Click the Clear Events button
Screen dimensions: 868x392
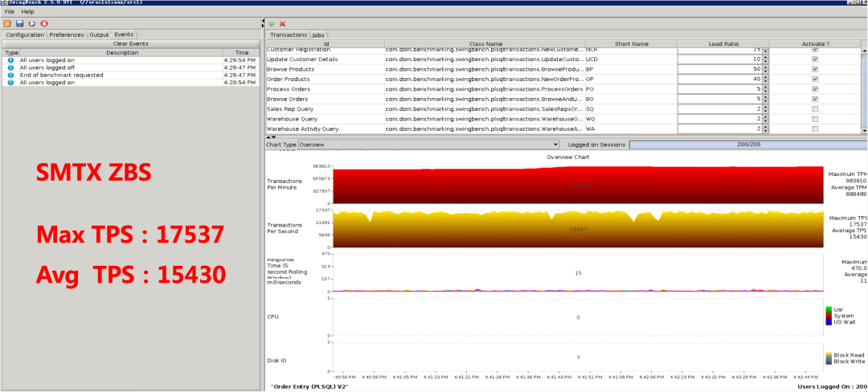point(131,43)
